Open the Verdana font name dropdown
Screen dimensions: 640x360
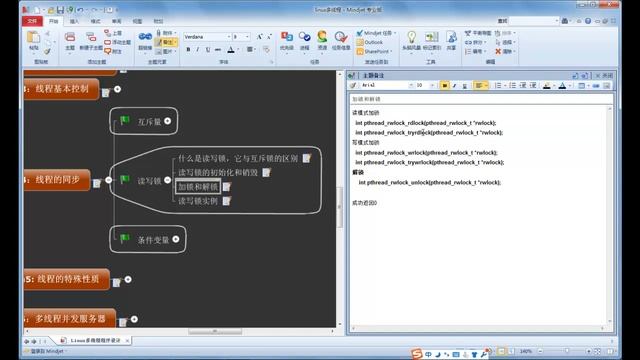pyautogui.click(x=229, y=37)
